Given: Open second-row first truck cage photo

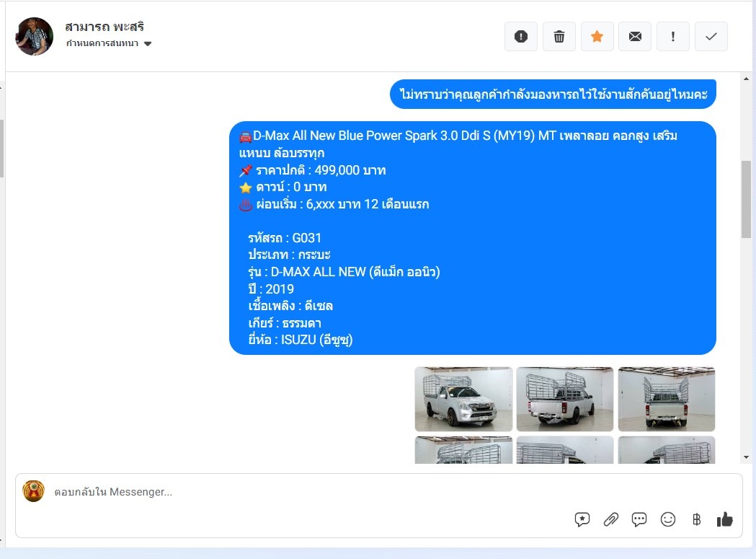Looking at the screenshot, I should point(463,450).
